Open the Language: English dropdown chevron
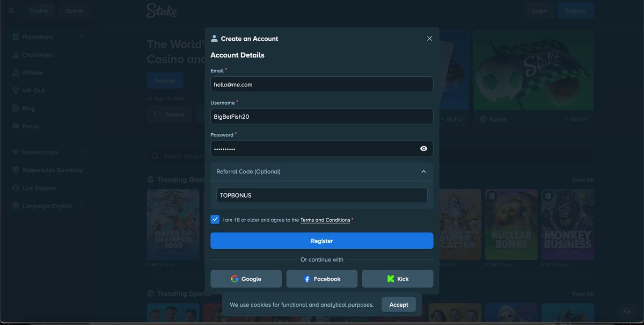Screen dimensions: 644x325 (x=82, y=206)
